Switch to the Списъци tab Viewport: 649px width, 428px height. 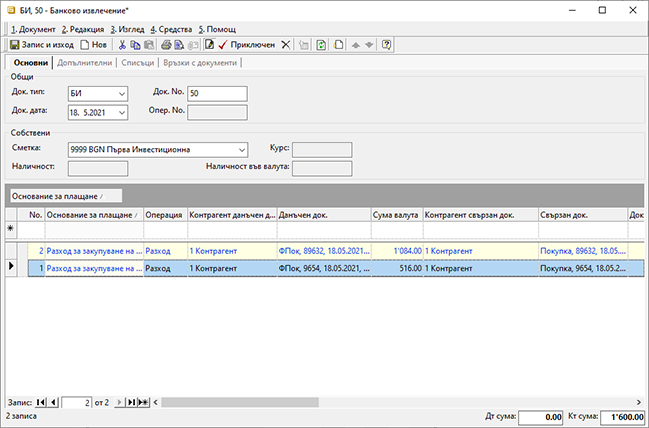[x=137, y=63]
